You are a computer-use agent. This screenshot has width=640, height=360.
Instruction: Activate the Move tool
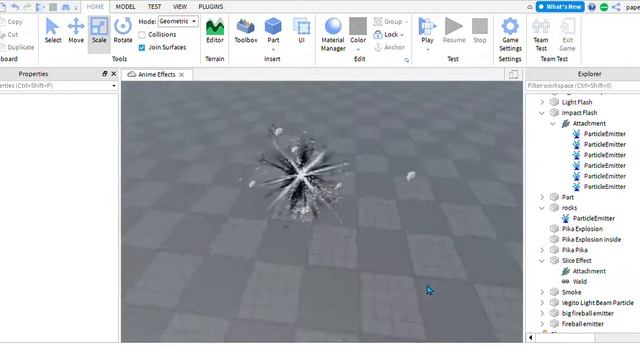(76, 31)
